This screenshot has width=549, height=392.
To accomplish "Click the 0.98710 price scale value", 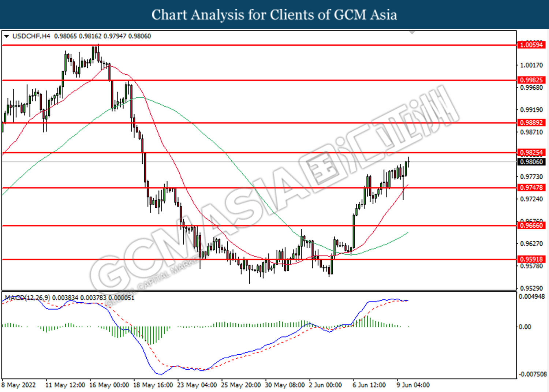I will coord(532,132).
